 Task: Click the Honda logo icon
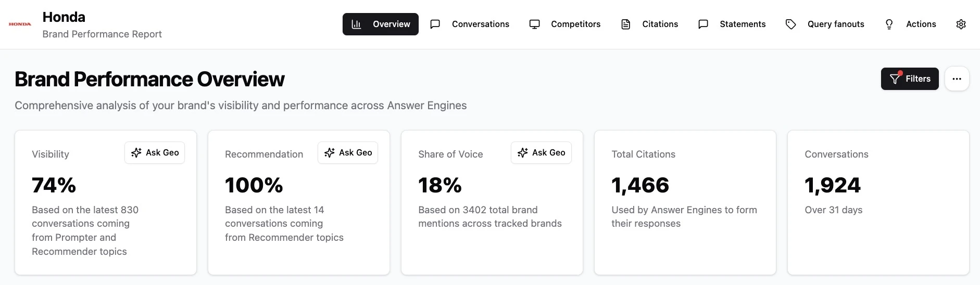20,24
